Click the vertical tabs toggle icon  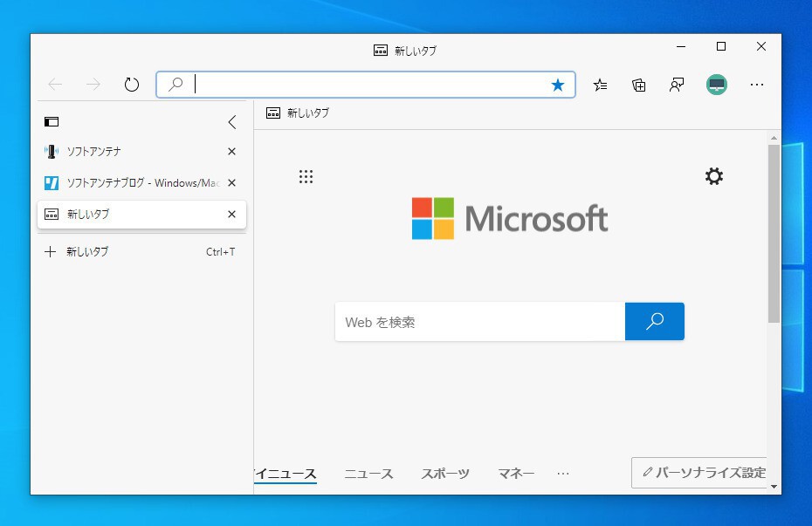click(52, 122)
